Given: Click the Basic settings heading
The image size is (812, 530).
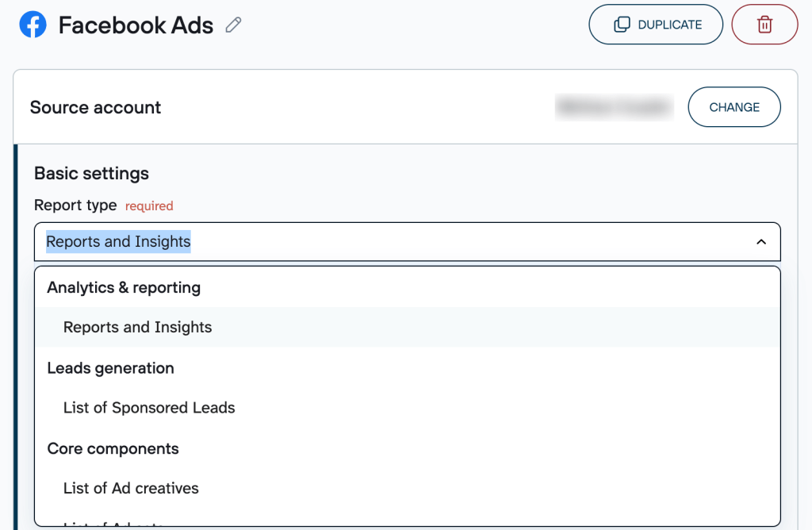Looking at the screenshot, I should pyautogui.click(x=91, y=173).
